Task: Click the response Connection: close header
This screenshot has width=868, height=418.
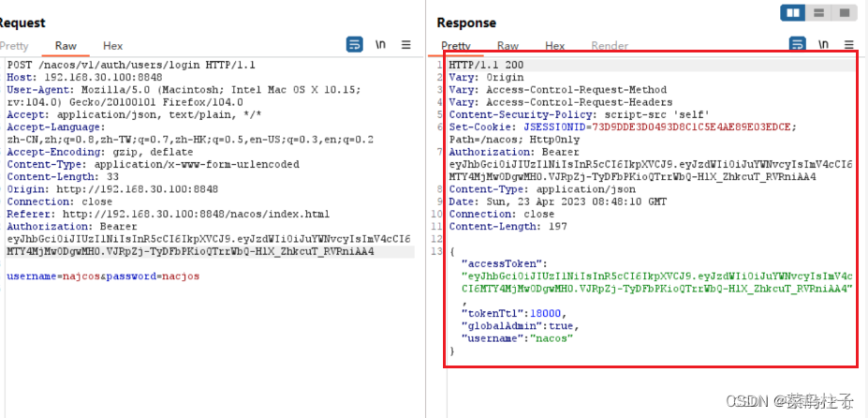Action: point(502,214)
